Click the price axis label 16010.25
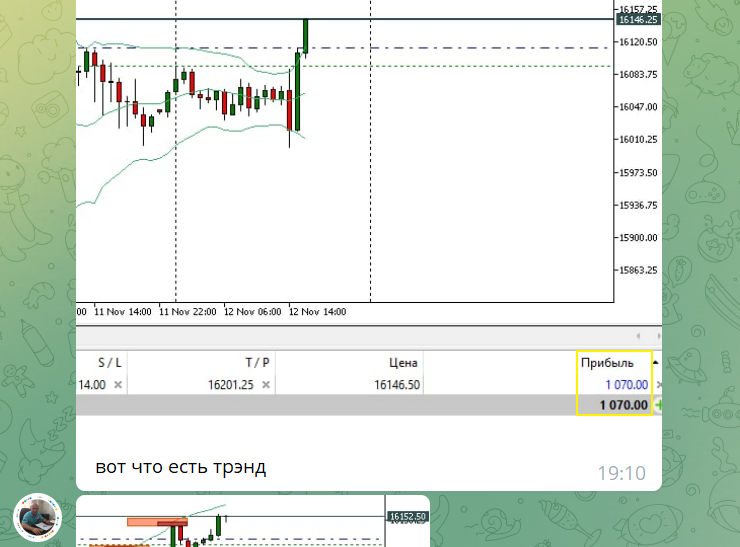Screen dimensions: 740x547 (638, 140)
